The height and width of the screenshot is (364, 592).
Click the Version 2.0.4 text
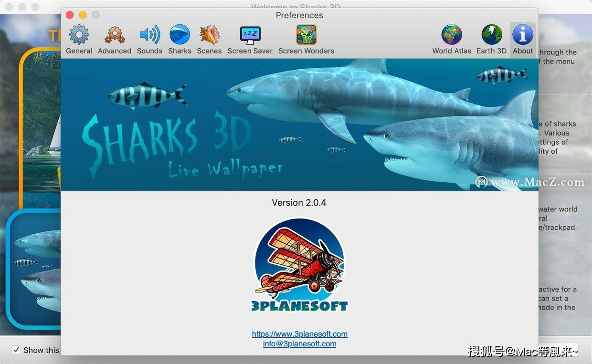[x=299, y=202]
